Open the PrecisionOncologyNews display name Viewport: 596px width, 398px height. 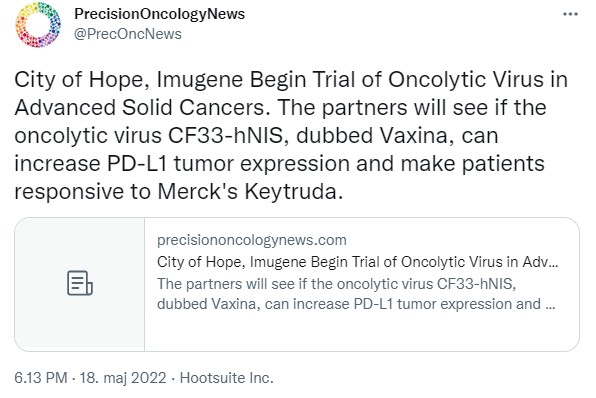159,14
